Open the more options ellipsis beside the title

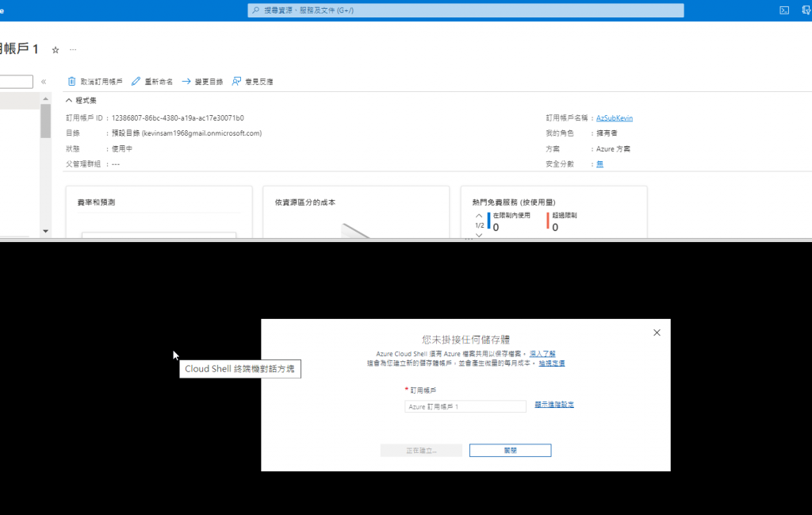(x=73, y=50)
